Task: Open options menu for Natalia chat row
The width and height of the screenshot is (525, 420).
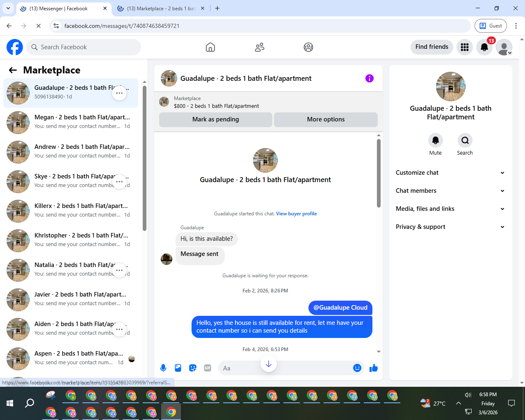Action: (x=119, y=270)
